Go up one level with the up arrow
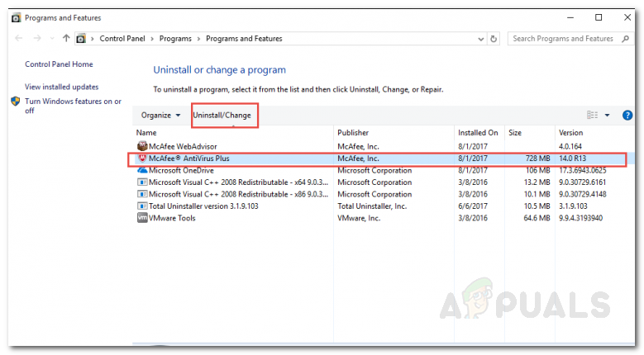Viewport: 644px width, 355px height. (66, 38)
